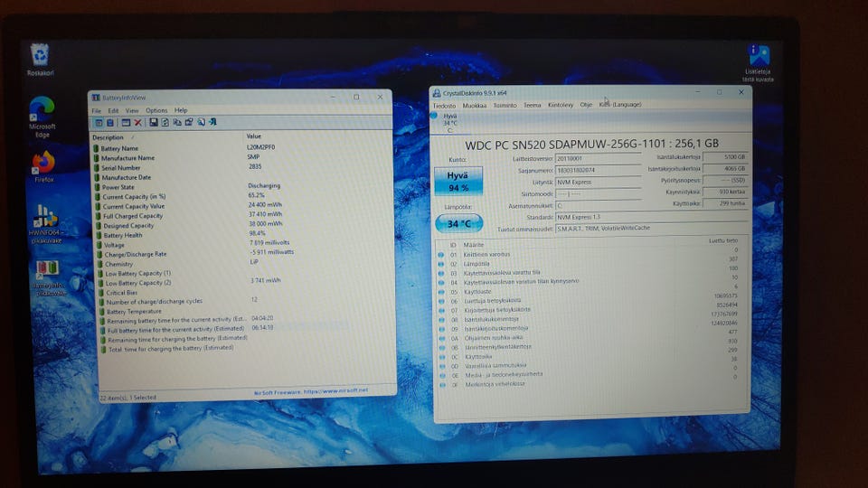
Task: Click the refresh toolbar icon in BatteryInfoView
Action: [x=165, y=122]
